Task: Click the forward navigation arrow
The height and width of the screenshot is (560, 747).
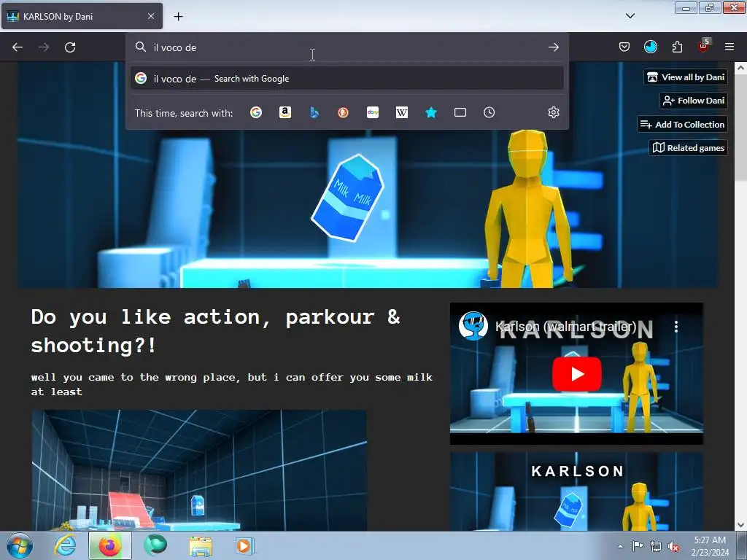Action: tap(44, 47)
